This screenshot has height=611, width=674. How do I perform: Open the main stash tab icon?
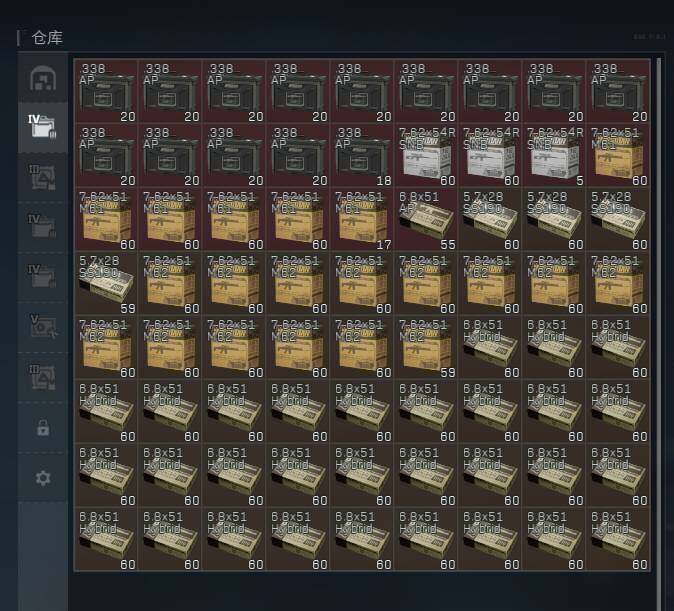[x=42, y=79]
